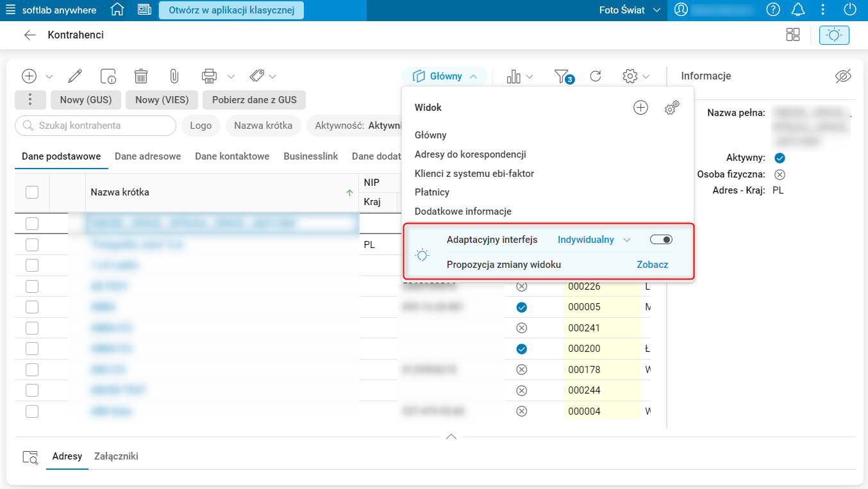This screenshot has width=868, height=489.
Task: Open view settings gears icon in Widok
Action: coord(672,108)
